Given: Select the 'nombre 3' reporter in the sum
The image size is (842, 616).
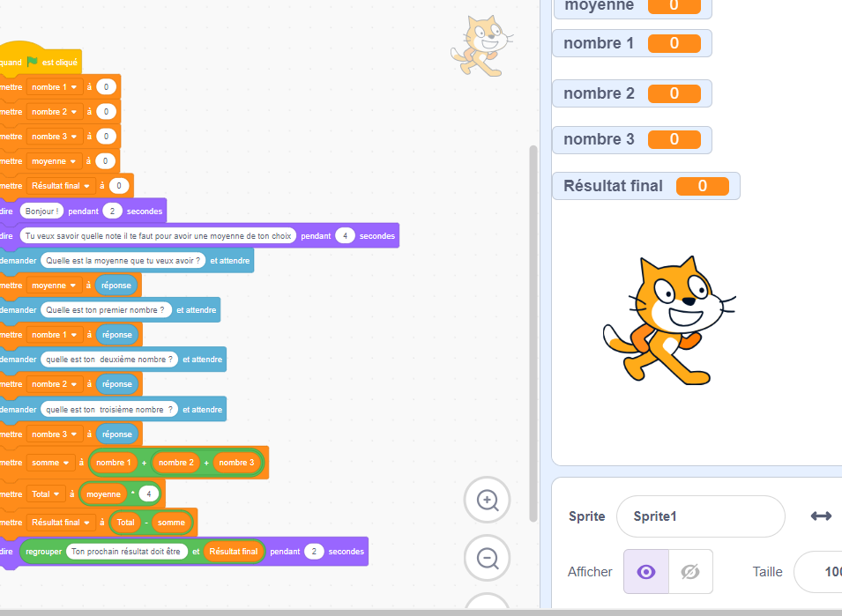Looking at the screenshot, I should click(236, 463).
